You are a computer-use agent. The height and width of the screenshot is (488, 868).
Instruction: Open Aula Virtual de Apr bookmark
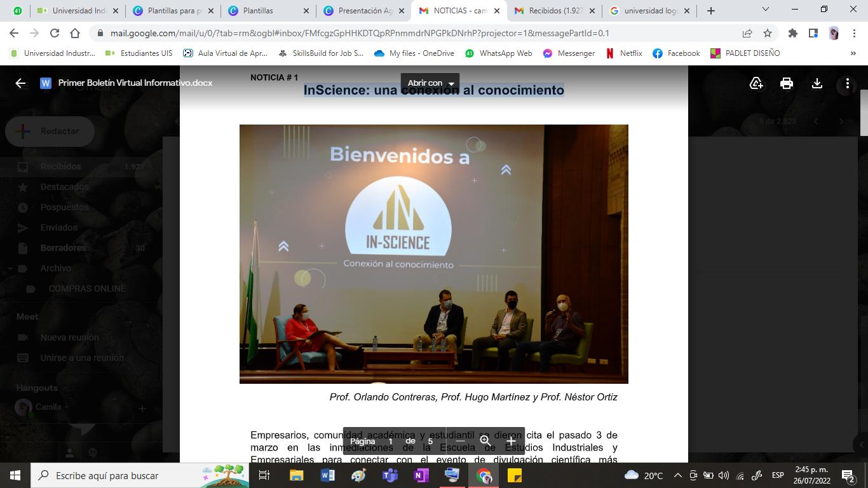point(225,53)
